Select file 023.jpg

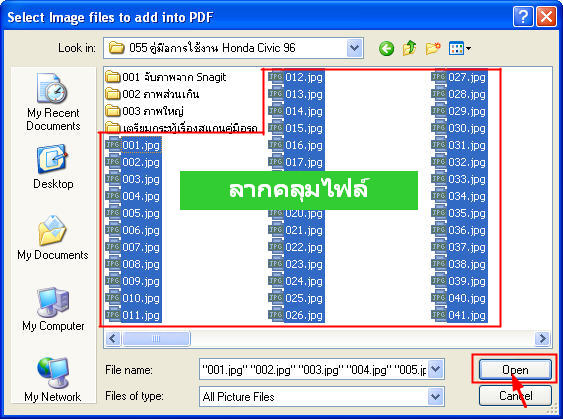pyautogui.click(x=296, y=264)
